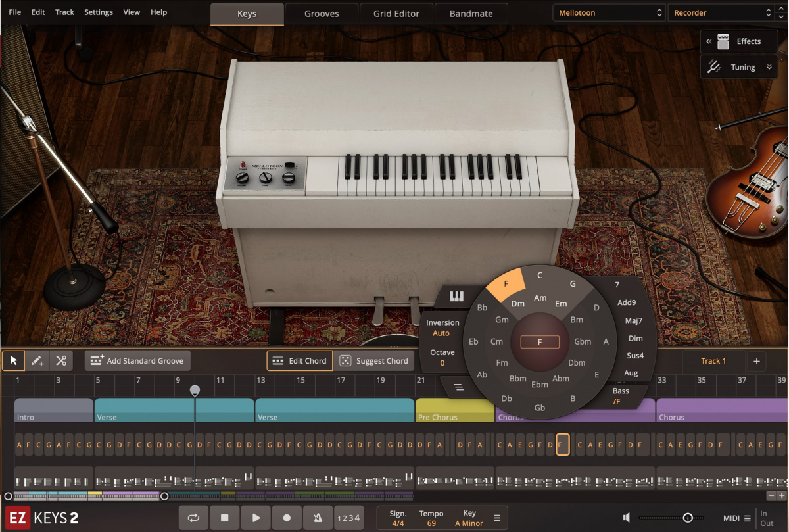Toggle the 1234 count-in button
This screenshot has width=789, height=532.
(348, 518)
